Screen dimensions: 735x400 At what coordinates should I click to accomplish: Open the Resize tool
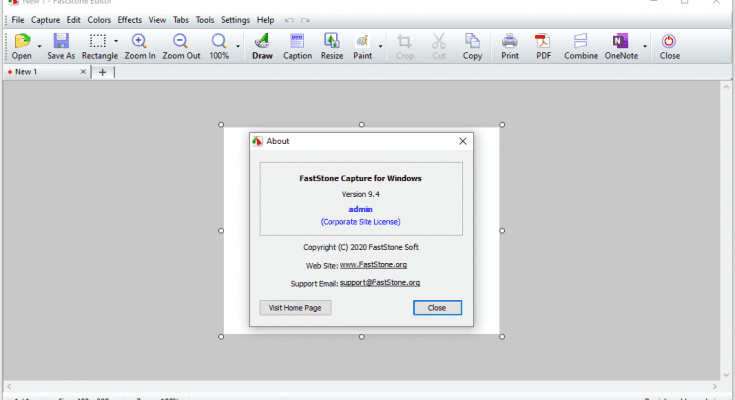[x=332, y=46]
